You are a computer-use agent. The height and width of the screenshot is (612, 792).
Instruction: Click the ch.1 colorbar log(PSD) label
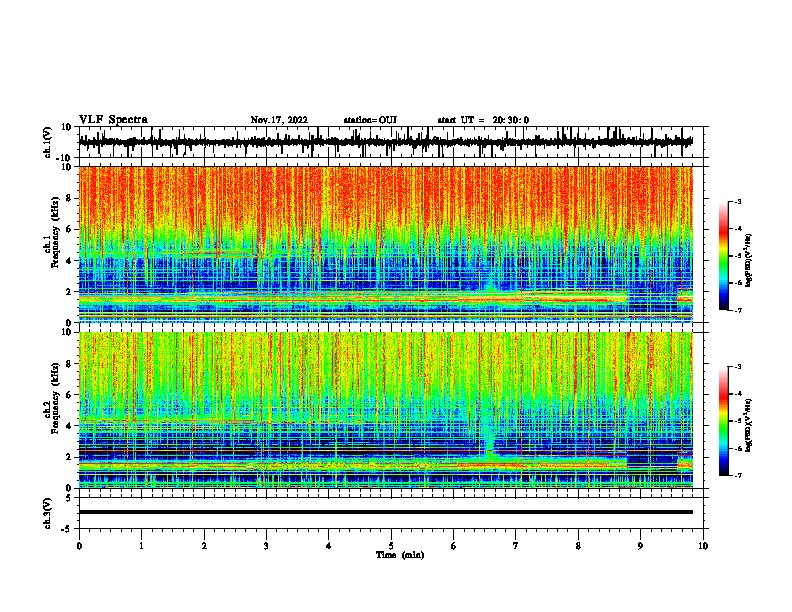point(749,260)
